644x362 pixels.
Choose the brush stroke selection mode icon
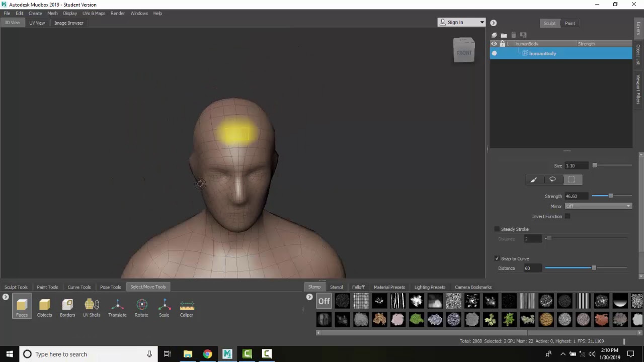pyautogui.click(x=533, y=179)
